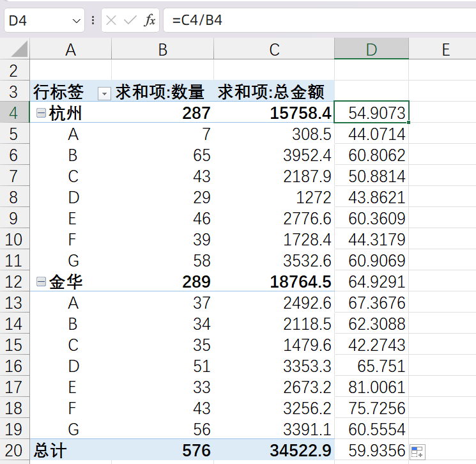Click cell showing 3353.3
The width and height of the screenshot is (476, 464).
tap(274, 366)
